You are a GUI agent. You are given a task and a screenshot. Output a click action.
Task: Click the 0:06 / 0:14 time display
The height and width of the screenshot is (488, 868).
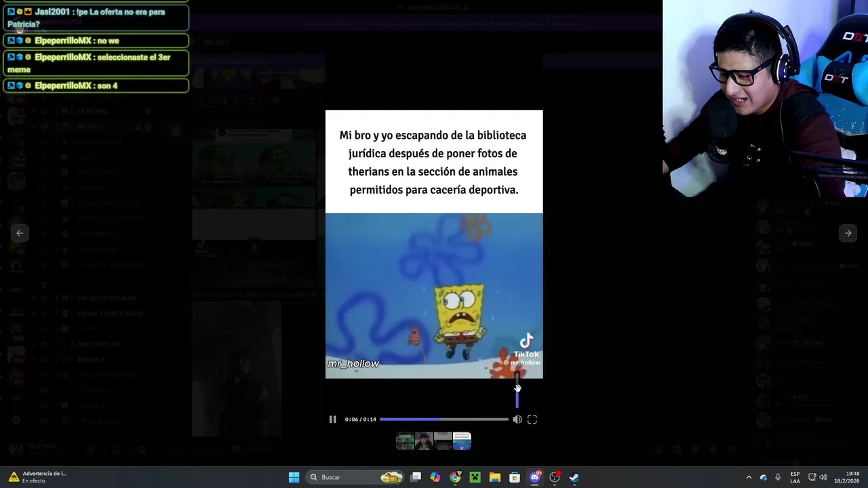tap(360, 420)
